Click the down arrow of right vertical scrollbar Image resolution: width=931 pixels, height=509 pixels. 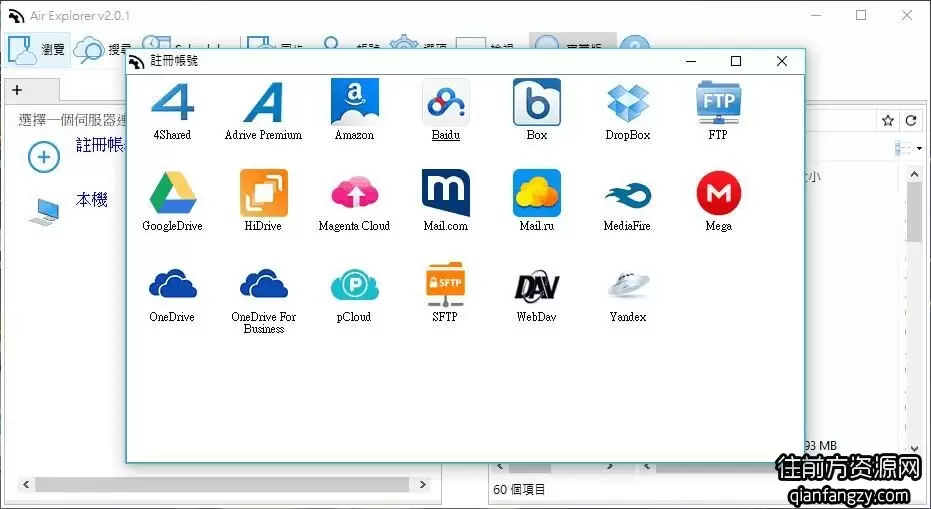click(914, 448)
